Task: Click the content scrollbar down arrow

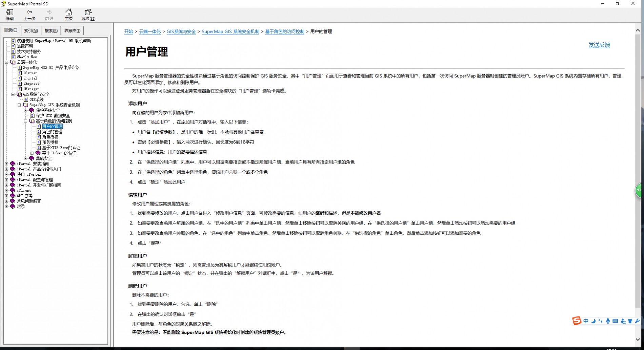Action: [638, 339]
